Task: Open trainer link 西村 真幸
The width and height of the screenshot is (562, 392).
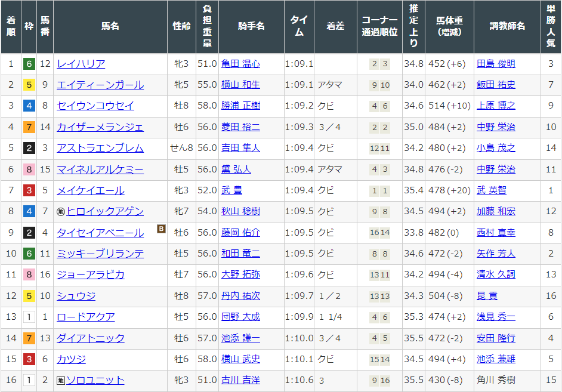Action: (496, 233)
